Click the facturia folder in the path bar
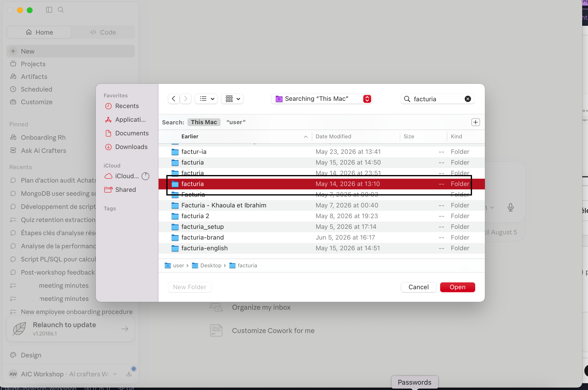Screen dimensions: 588x390 tap(243, 265)
